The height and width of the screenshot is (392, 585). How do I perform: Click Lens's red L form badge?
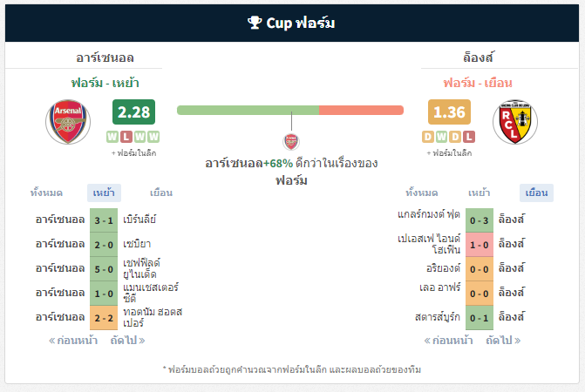(x=469, y=137)
